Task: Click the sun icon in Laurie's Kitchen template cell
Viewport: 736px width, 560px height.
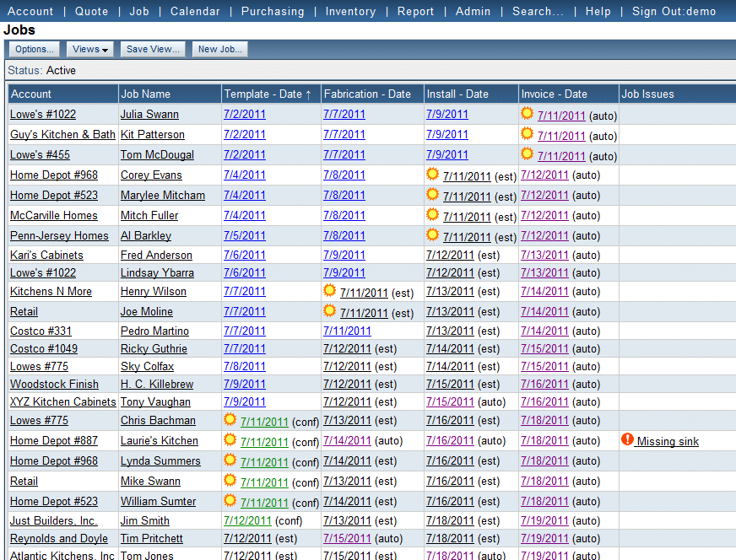Action: (x=230, y=439)
